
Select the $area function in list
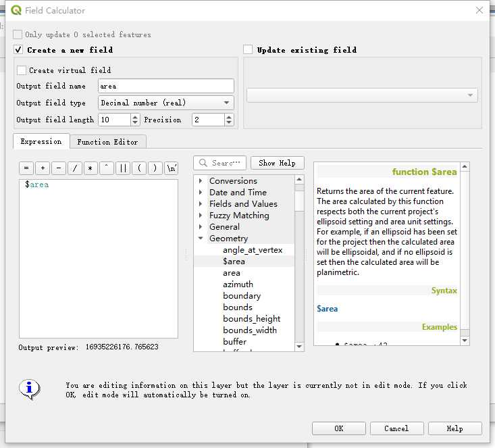click(234, 262)
